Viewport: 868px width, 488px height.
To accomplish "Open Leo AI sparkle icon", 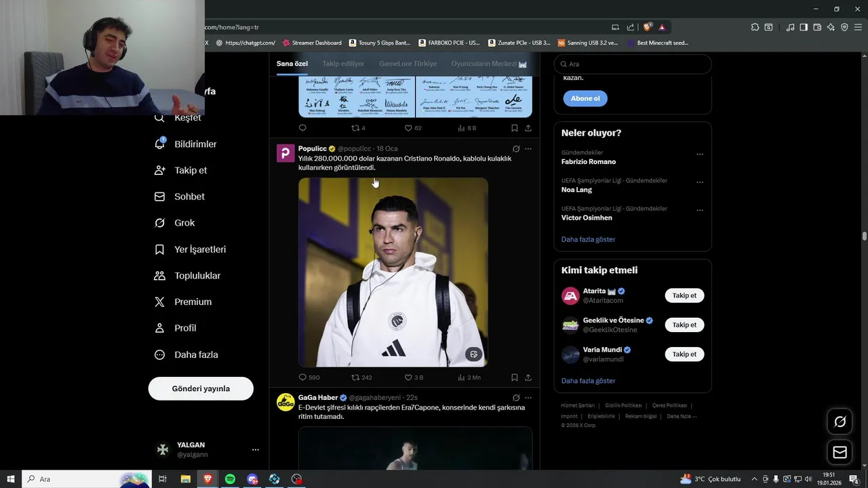I will pyautogui.click(x=831, y=27).
